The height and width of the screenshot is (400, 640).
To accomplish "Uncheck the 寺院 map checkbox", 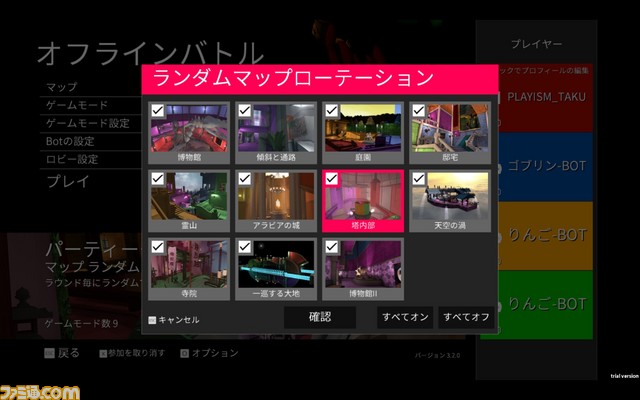I will (x=158, y=247).
